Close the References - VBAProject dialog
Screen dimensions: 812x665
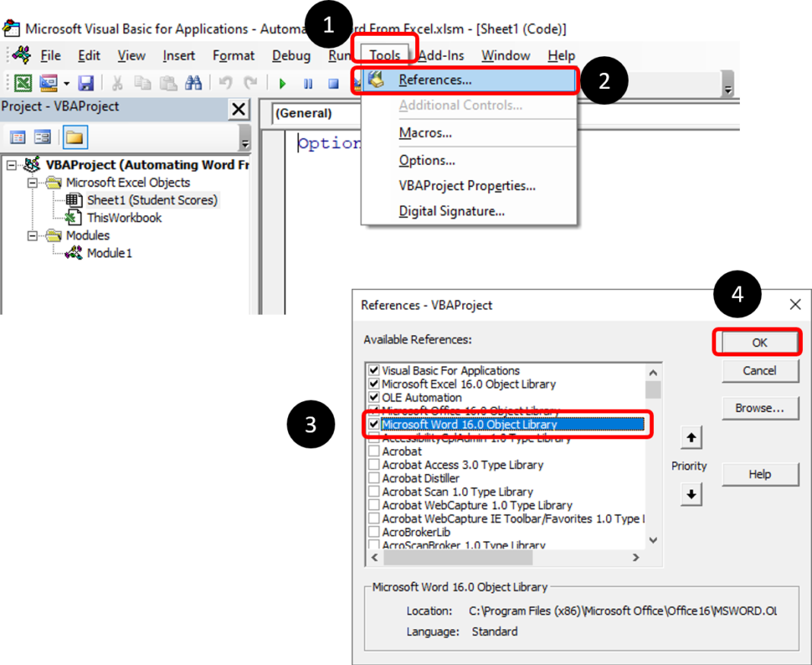tap(795, 305)
